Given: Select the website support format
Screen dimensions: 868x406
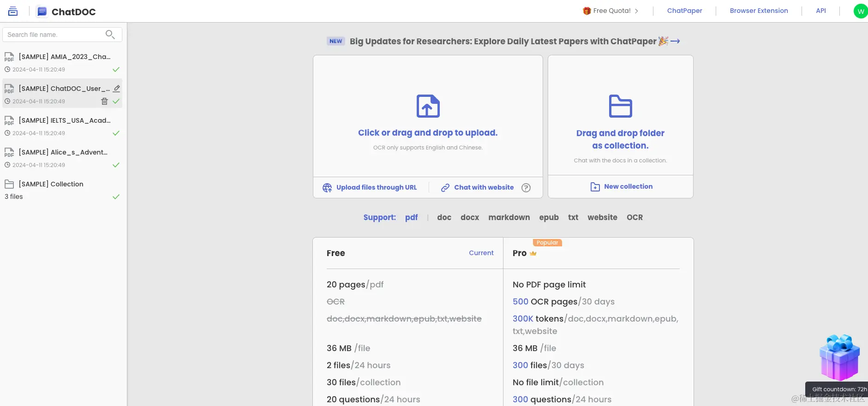Looking at the screenshot, I should click(x=602, y=217).
